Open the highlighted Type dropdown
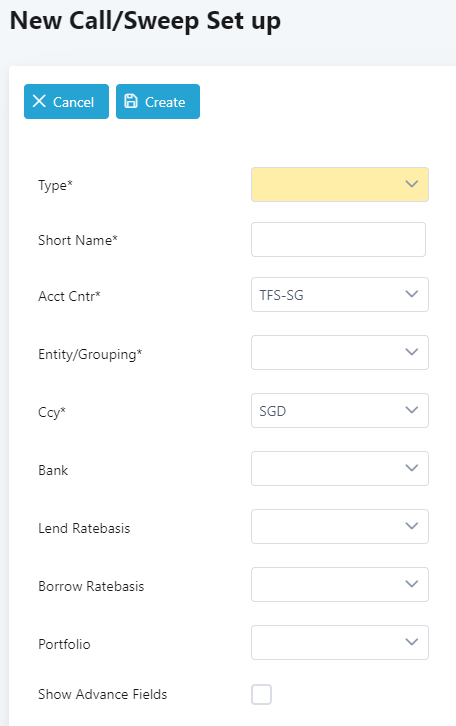Image resolution: width=456 pixels, height=726 pixels. 340,184
